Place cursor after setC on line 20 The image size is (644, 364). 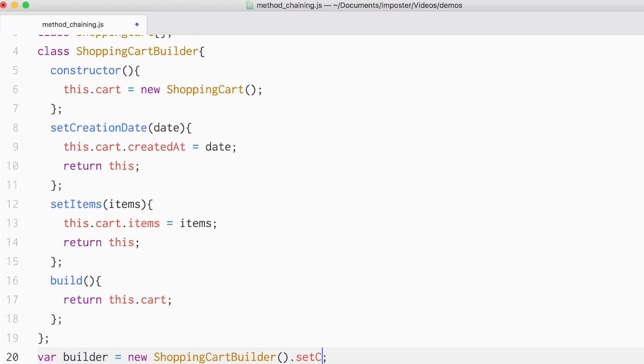[323, 357]
